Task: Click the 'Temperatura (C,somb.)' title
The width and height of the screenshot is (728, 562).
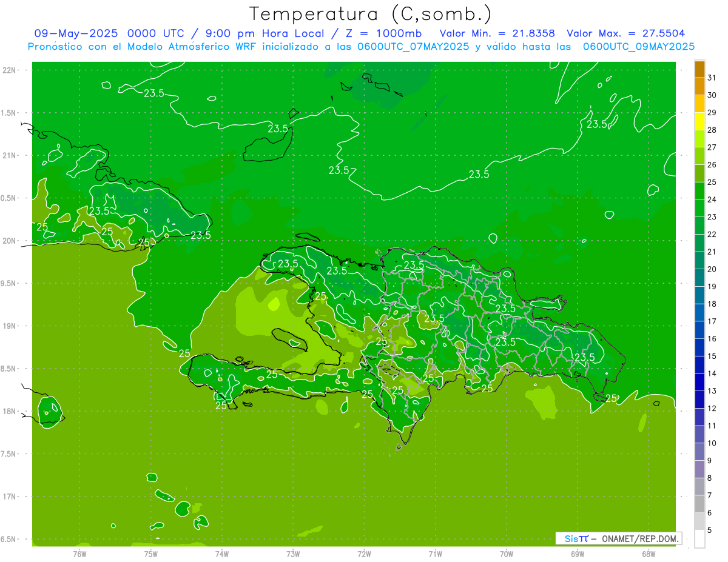Action: (x=371, y=13)
